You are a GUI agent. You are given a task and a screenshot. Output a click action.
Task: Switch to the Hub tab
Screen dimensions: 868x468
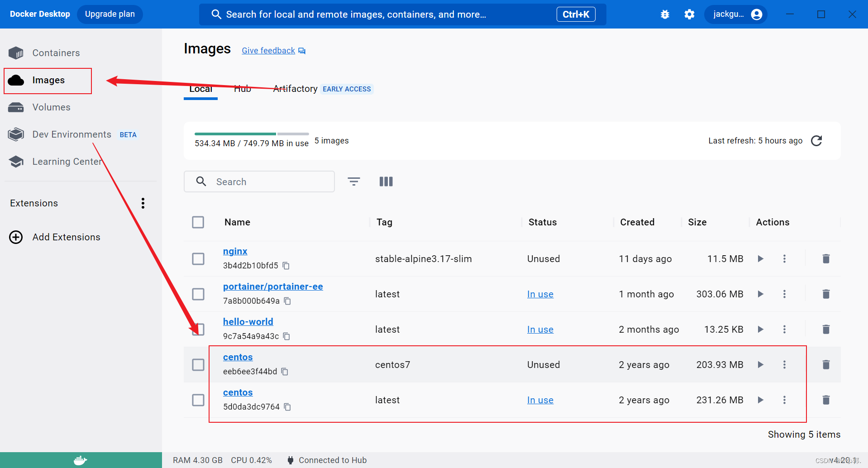[243, 89]
